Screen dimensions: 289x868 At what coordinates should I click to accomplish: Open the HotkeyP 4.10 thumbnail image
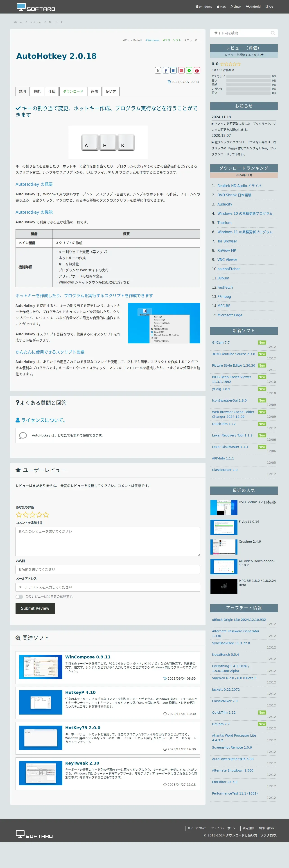[x=41, y=702]
